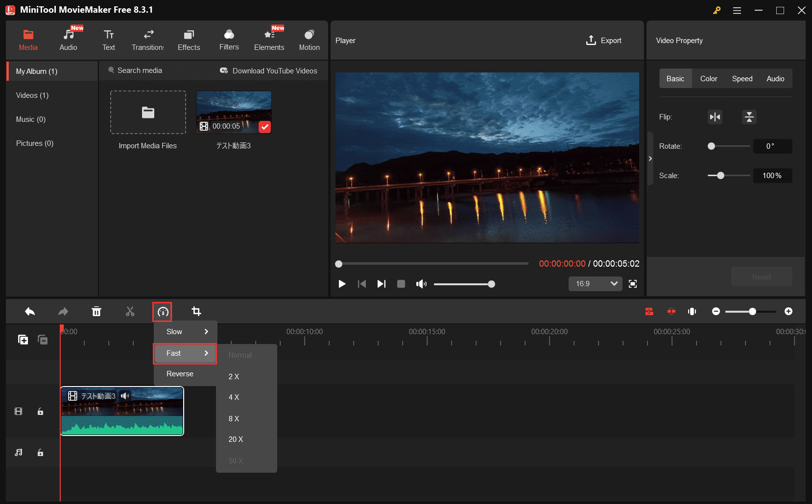This screenshot has width=812, height=504.
Task: Toggle the audio track lock
Action: [41, 453]
